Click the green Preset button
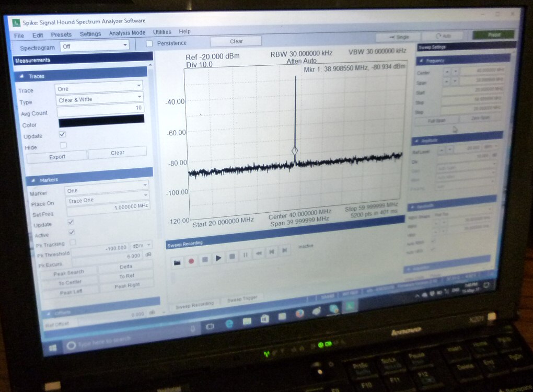 click(x=493, y=34)
